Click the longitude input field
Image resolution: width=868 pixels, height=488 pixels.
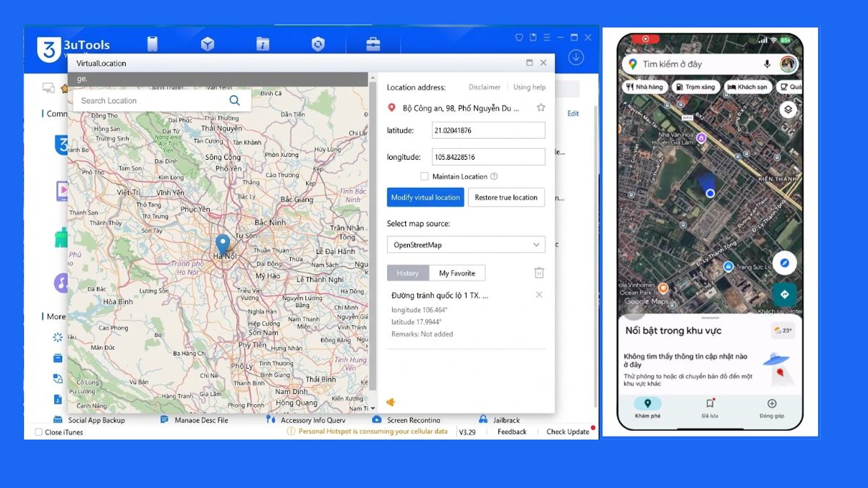pos(488,157)
